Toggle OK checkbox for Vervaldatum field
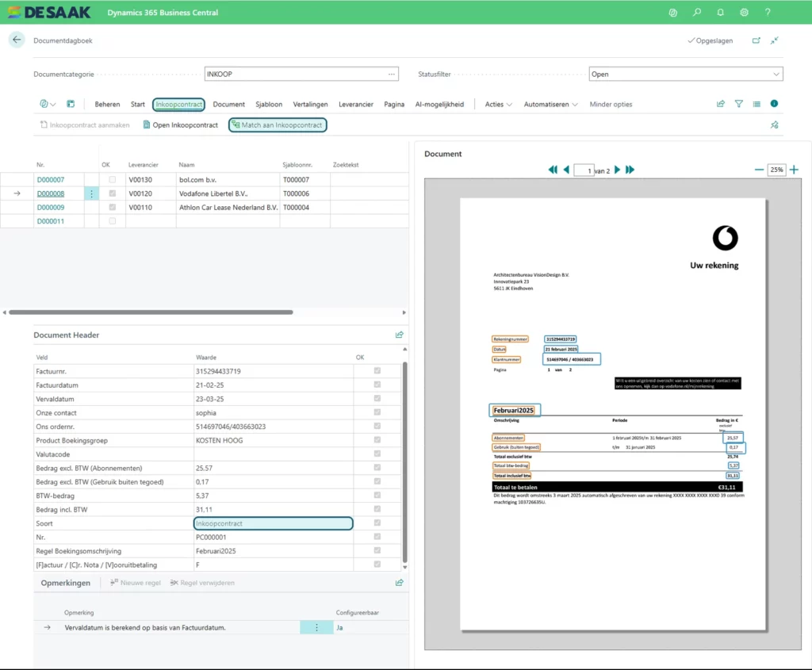 coord(377,399)
